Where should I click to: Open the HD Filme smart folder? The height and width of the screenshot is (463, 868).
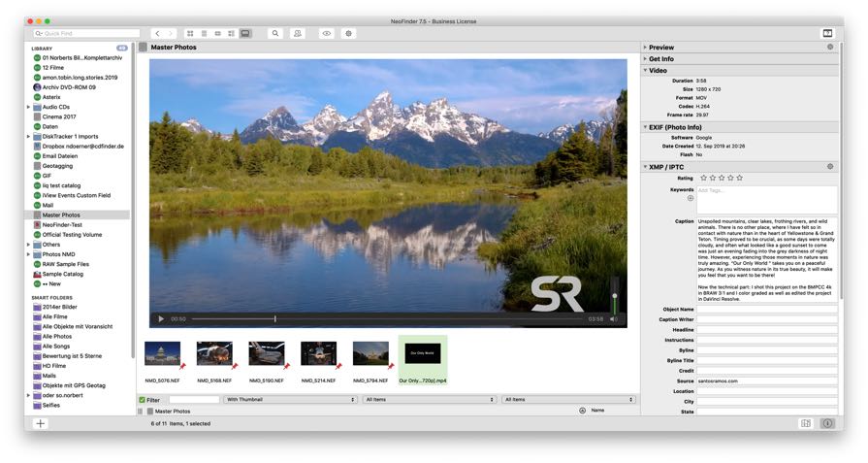(x=56, y=365)
